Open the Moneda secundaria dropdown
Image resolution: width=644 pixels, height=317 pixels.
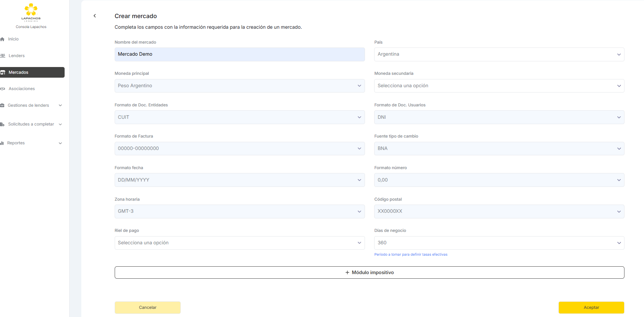click(499, 86)
